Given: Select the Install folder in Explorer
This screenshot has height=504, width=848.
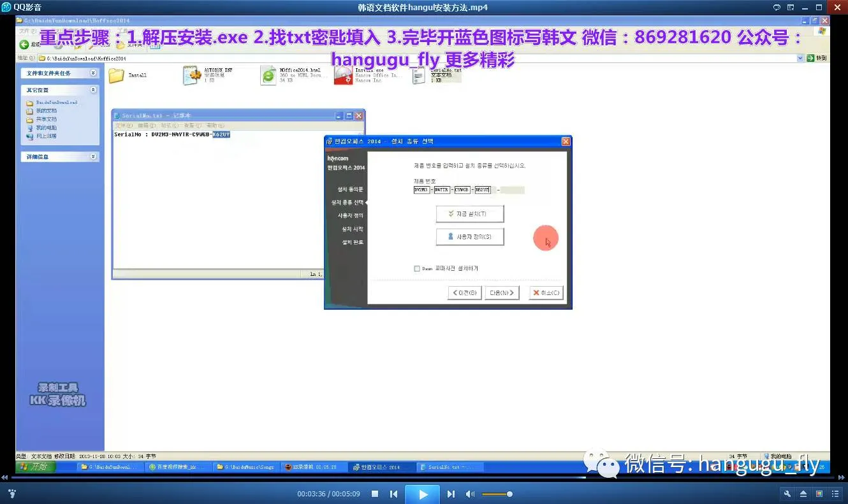Looking at the screenshot, I should coord(128,76).
